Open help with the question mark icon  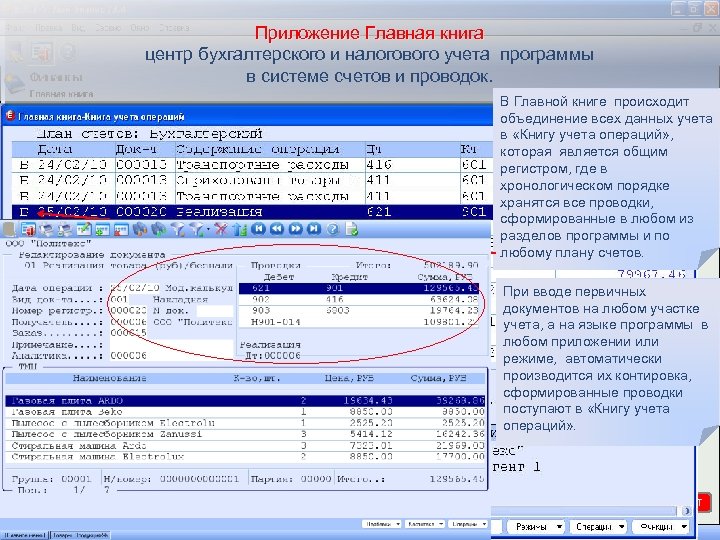pyautogui.click(x=333, y=229)
